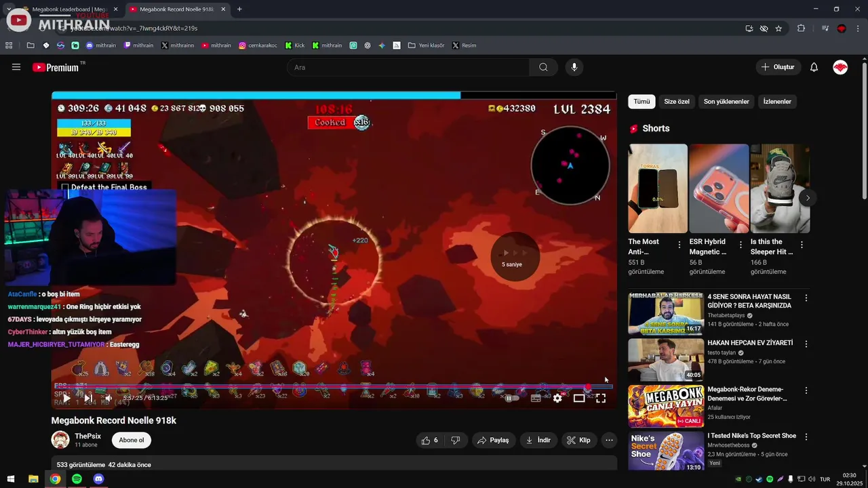The image size is (868, 488).
Task: Open Chrome extensions puzzle icon
Action: (802, 28)
